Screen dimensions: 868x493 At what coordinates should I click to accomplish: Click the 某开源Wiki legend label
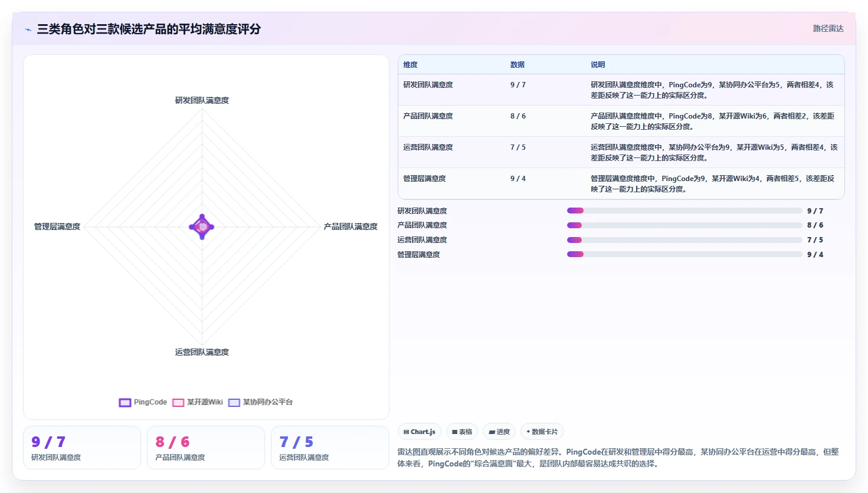[205, 402]
